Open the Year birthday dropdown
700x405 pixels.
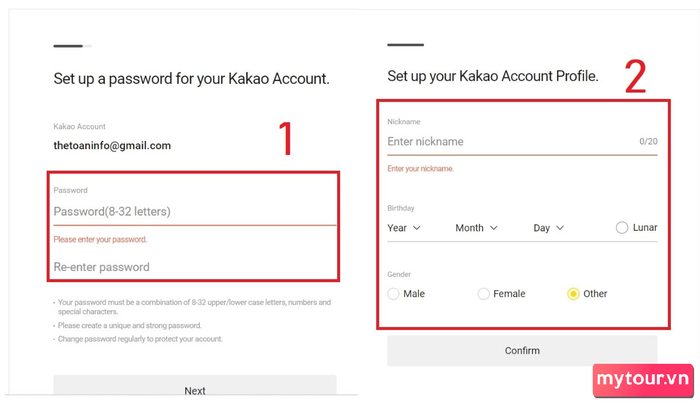(x=403, y=228)
